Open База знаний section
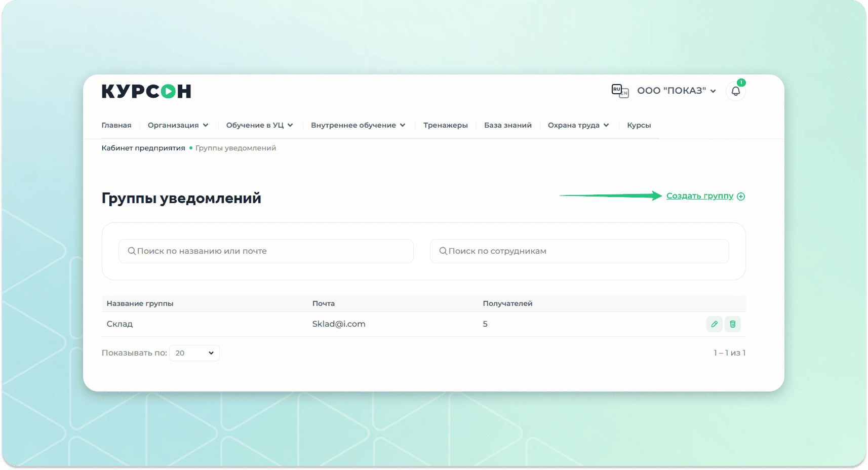The width and height of the screenshot is (868, 470). [x=507, y=125]
